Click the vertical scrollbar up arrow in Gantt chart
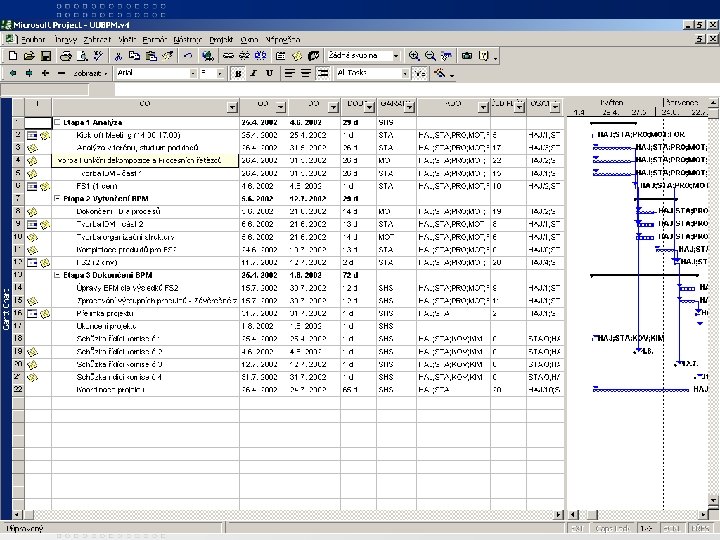 click(x=713, y=103)
